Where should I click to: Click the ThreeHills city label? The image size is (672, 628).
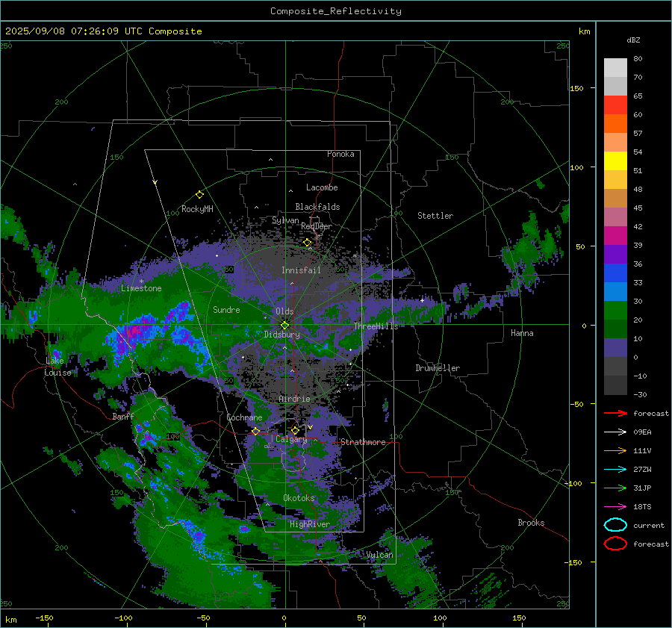(x=376, y=326)
